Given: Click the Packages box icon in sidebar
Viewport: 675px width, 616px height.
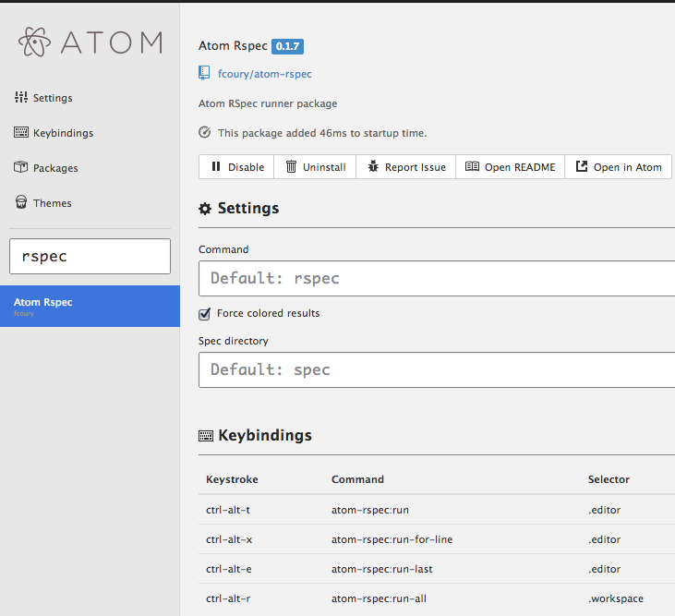Looking at the screenshot, I should click(x=20, y=167).
